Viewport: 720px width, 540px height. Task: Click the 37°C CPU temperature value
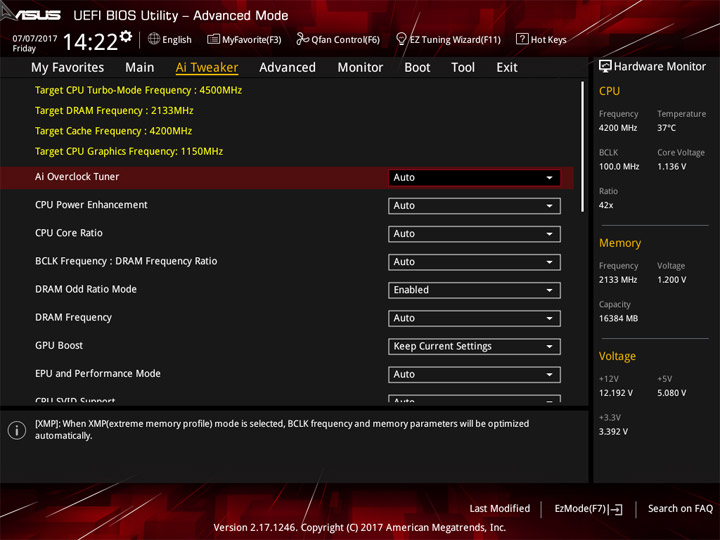(x=666, y=128)
